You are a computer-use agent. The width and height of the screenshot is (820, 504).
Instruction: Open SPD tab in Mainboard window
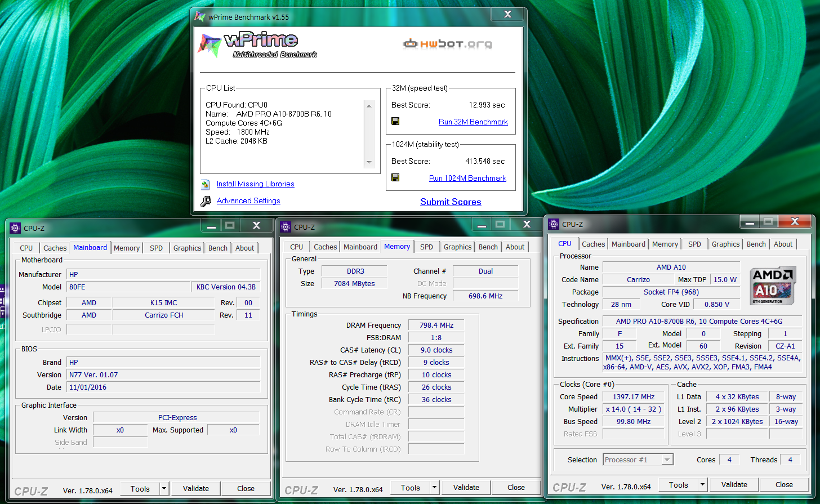tap(157, 248)
